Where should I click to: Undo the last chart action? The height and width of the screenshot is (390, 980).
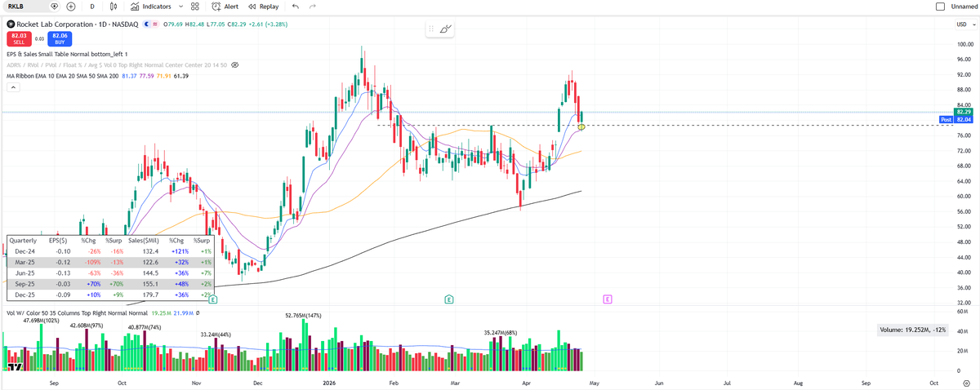pyautogui.click(x=295, y=6)
